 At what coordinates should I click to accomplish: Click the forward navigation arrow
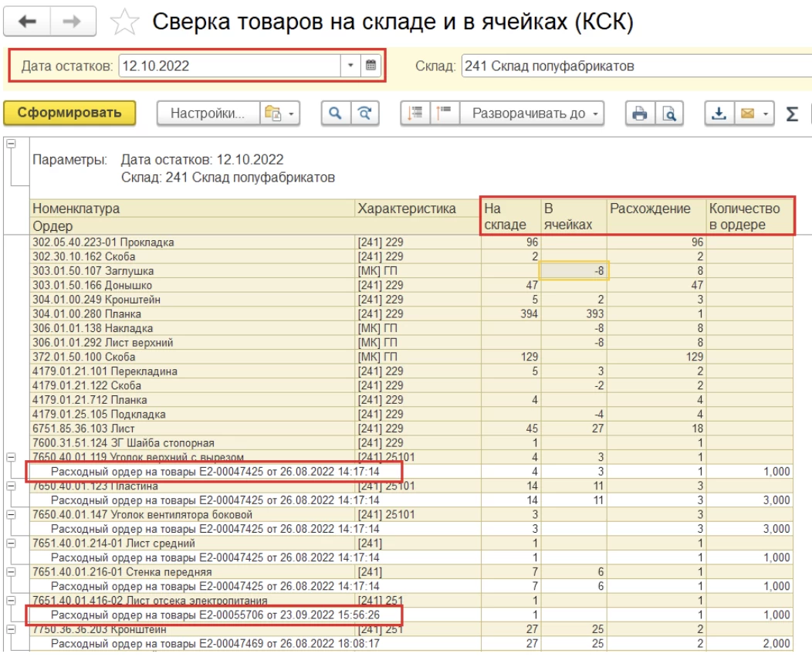coord(74,22)
